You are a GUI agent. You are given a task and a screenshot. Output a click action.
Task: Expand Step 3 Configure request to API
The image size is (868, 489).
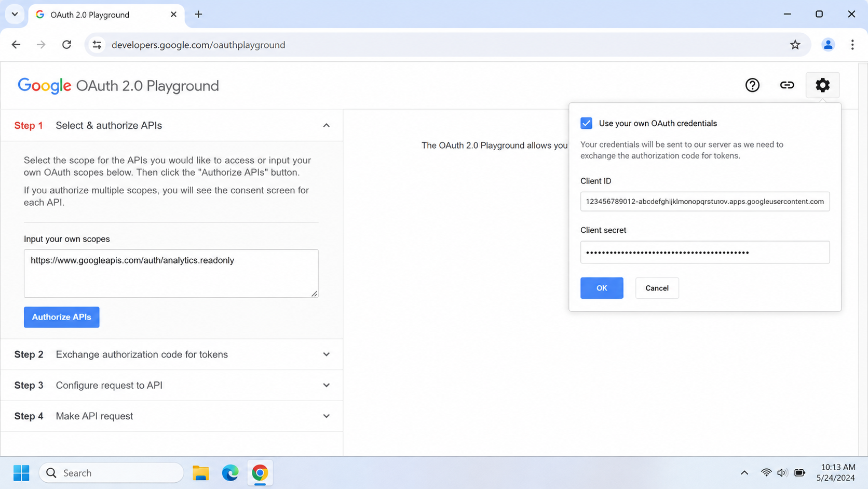(171, 385)
